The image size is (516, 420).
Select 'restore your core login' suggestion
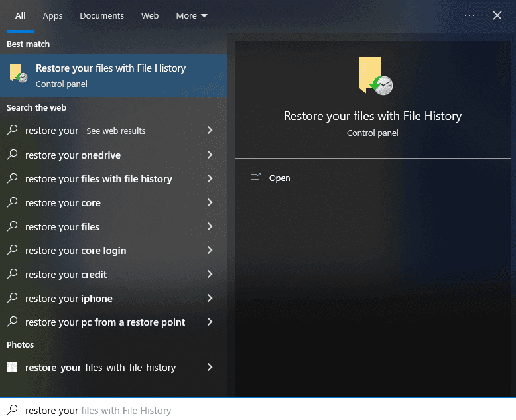click(x=113, y=251)
